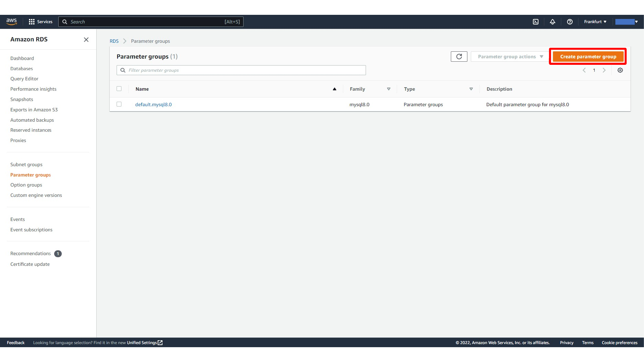Open Event subscriptions

(x=31, y=230)
